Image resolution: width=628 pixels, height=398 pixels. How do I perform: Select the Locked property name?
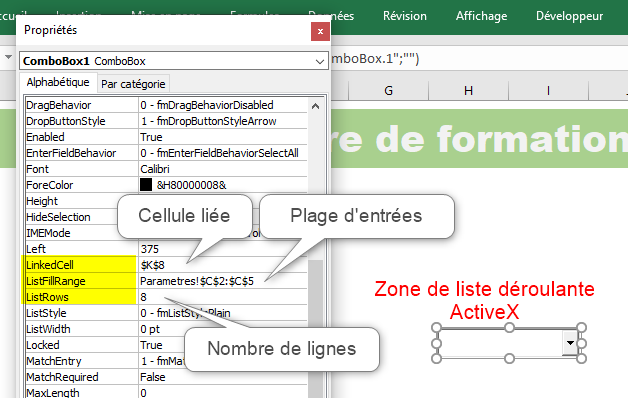point(42,345)
